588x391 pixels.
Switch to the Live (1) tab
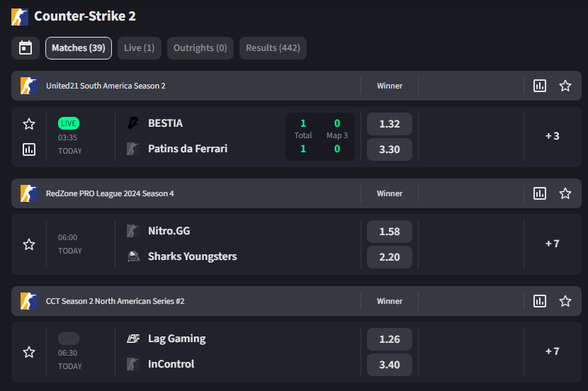tap(139, 48)
